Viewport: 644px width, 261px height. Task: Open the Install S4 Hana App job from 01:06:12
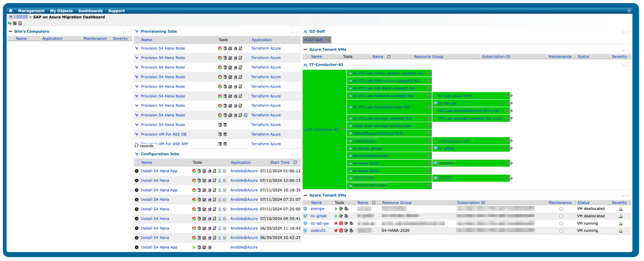tap(159, 171)
